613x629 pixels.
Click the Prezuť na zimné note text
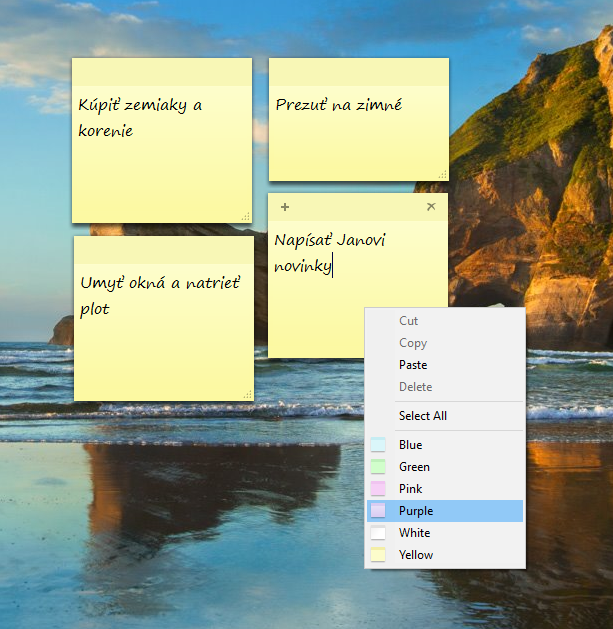coord(339,105)
